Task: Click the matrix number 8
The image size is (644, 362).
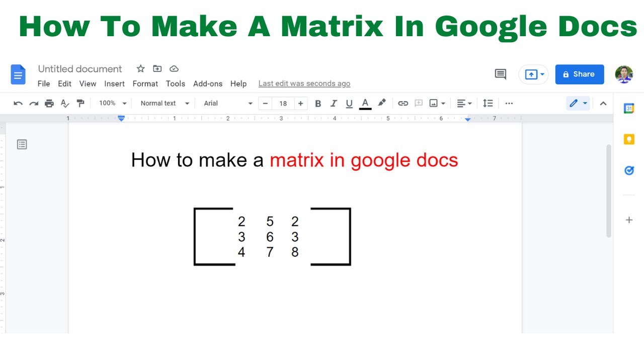Action: [x=295, y=252]
